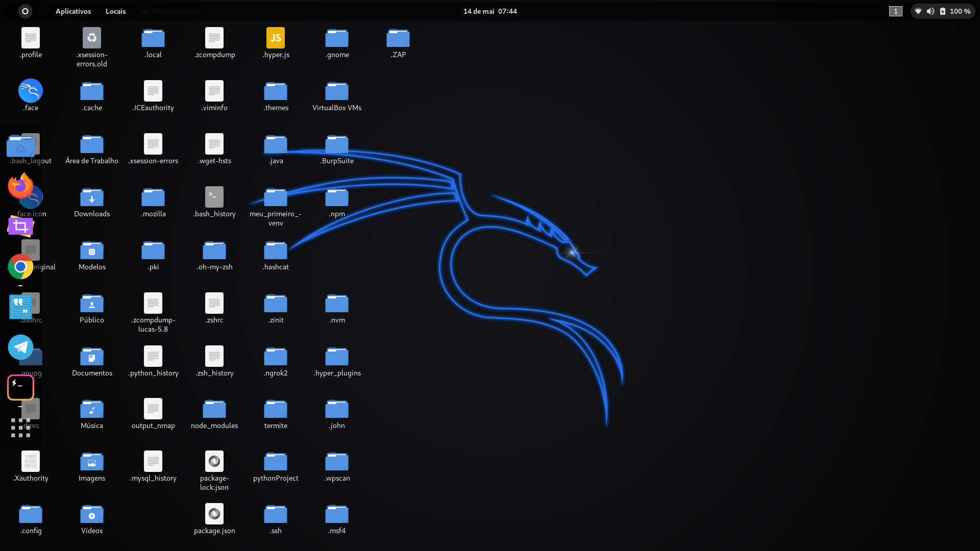Select the Área de Trabalho folder

click(x=92, y=144)
